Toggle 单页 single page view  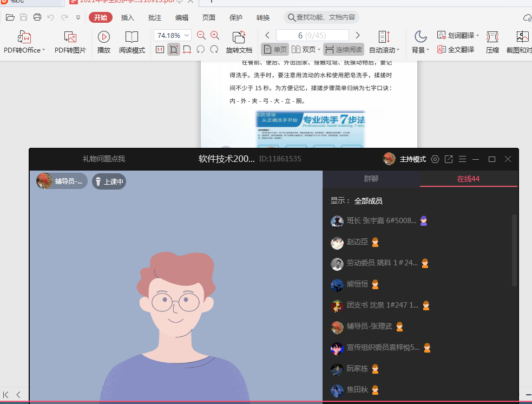275,49
